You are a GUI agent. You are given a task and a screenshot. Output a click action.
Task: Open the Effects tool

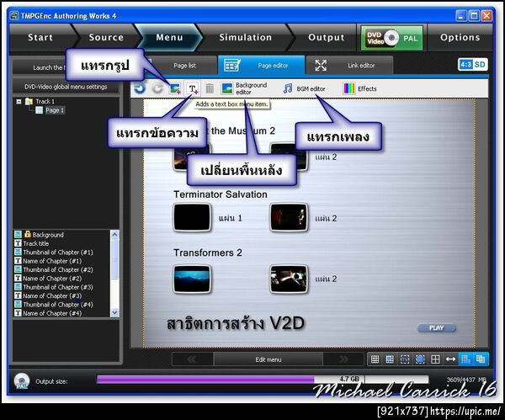click(x=360, y=88)
